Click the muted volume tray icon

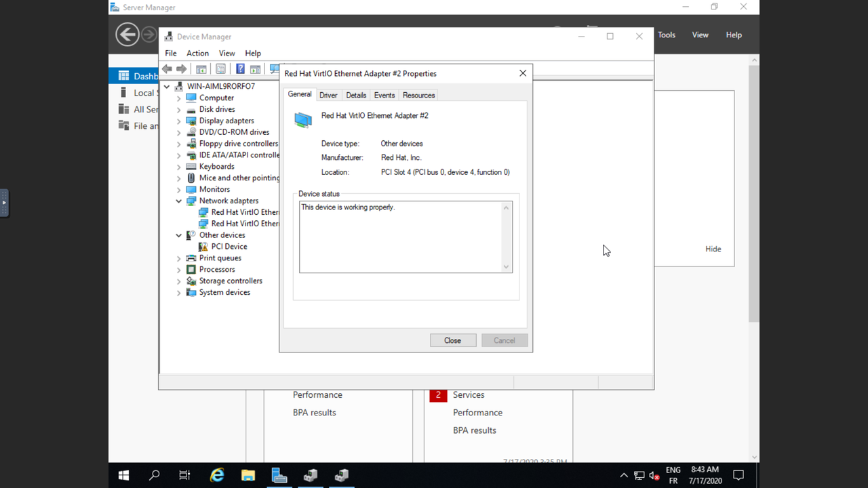coord(654,476)
